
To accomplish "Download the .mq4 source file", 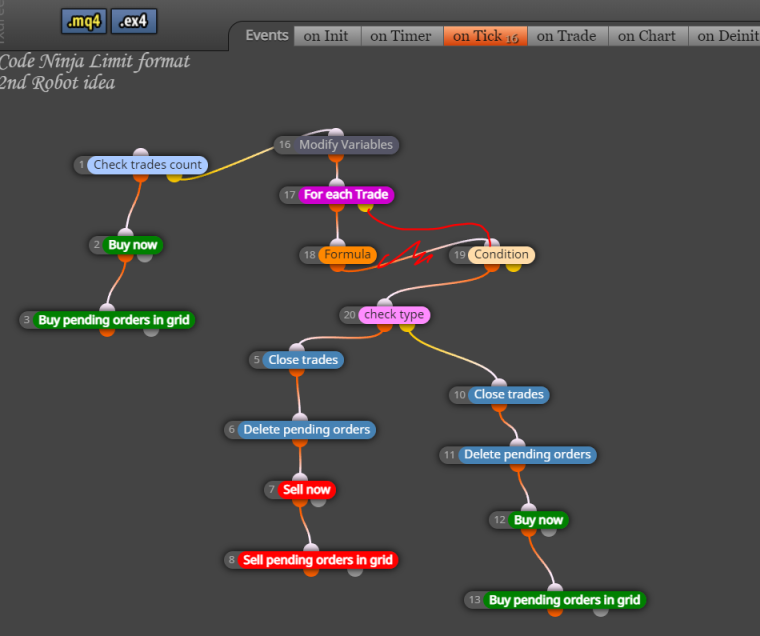I will 84,21.
